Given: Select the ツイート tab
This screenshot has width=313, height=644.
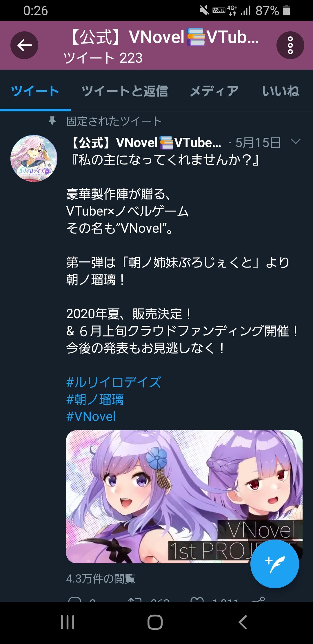Looking at the screenshot, I should point(35,91).
